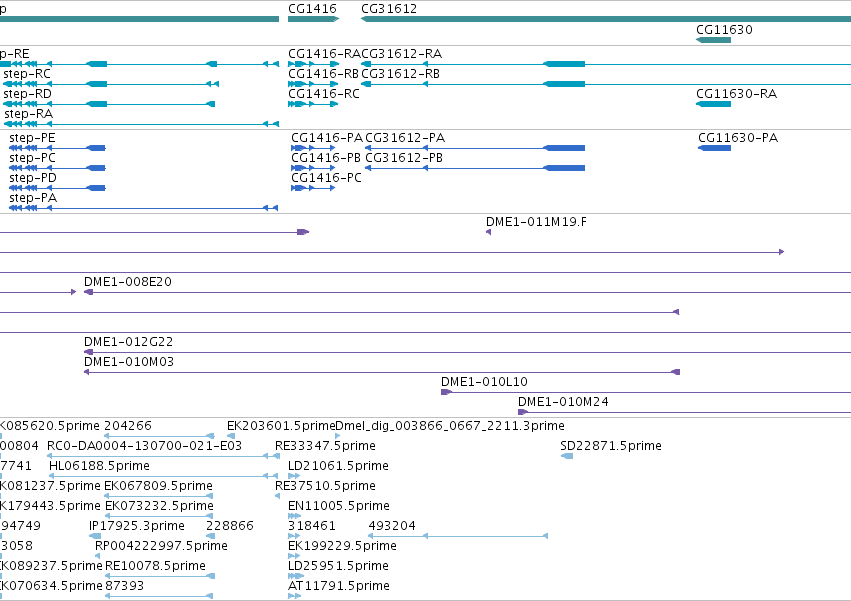Click the 87393 feature label
This screenshot has height=601, width=851.
(124, 586)
